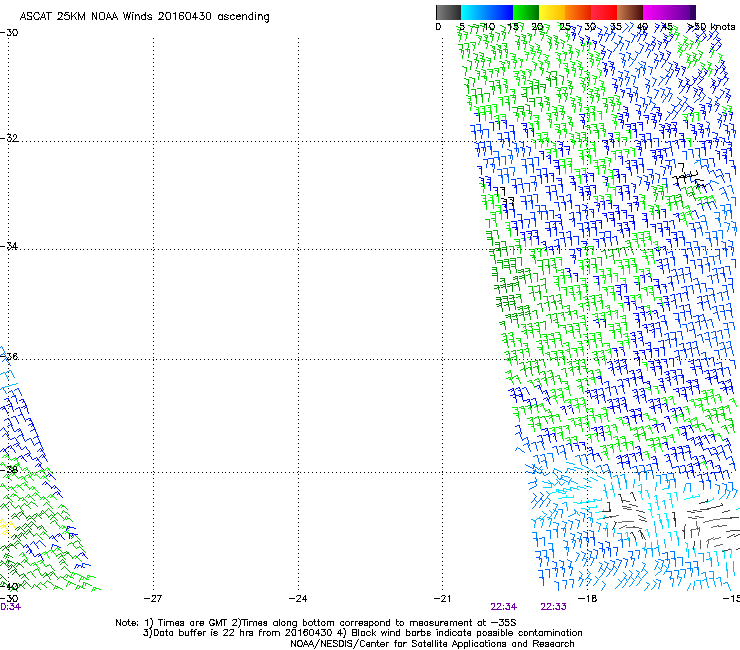Pick the red 30-35 knots legend color
The width and height of the screenshot is (740, 650).
coord(604,12)
